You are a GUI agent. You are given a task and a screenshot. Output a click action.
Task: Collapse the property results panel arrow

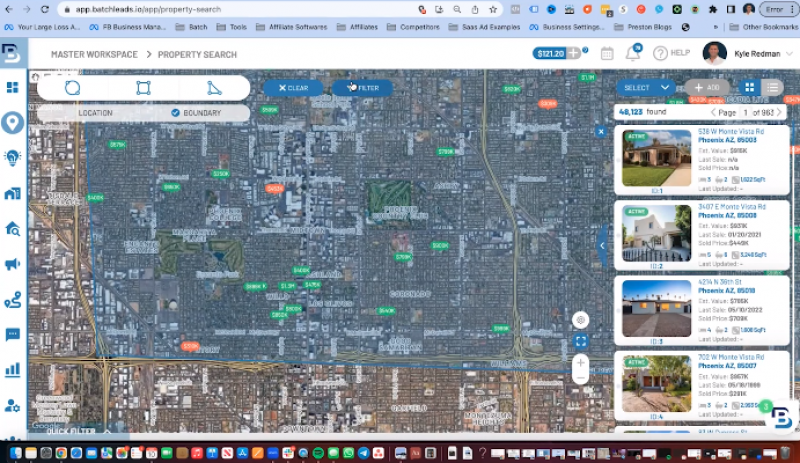(602, 244)
